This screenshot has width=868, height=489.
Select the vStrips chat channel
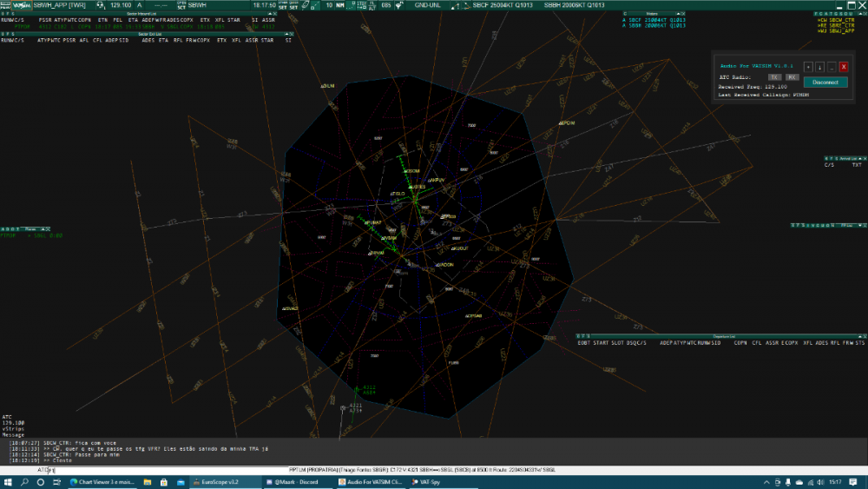coord(12,429)
